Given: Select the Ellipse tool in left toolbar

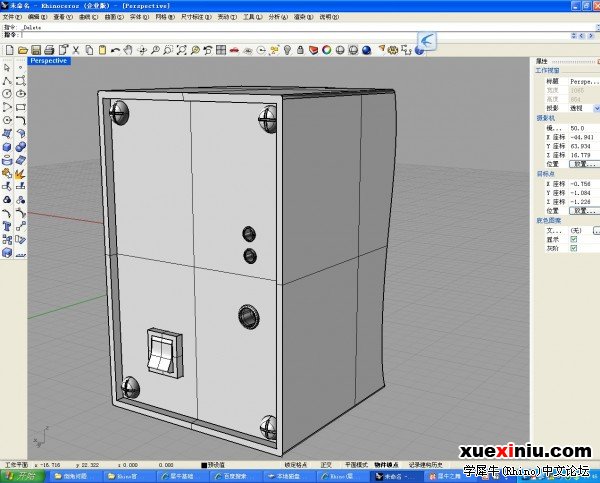Looking at the screenshot, I should point(21,94).
